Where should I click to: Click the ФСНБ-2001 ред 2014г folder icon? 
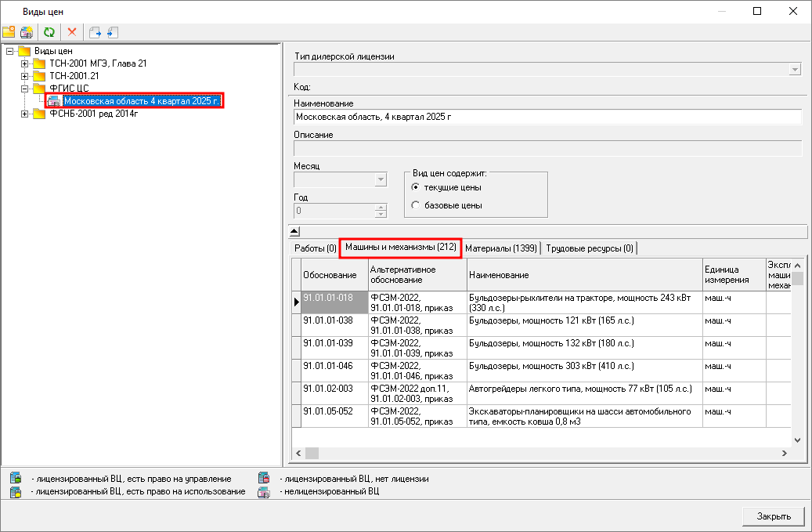39,114
